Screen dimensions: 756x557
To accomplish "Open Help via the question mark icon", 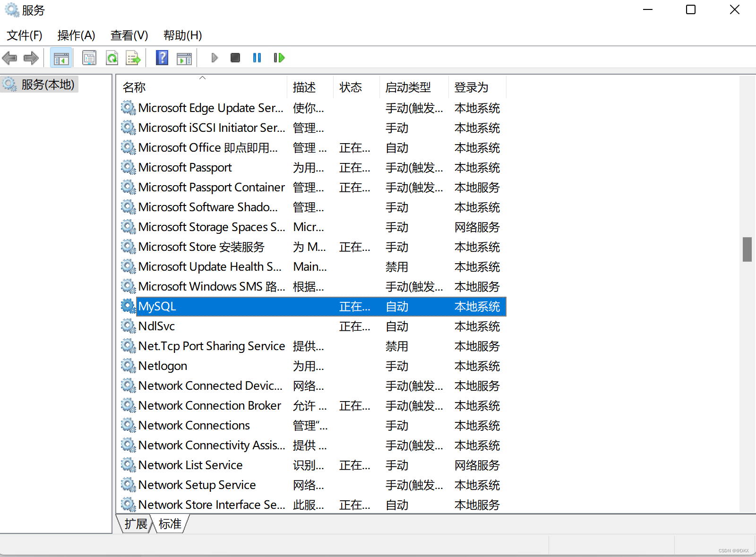I will (162, 57).
